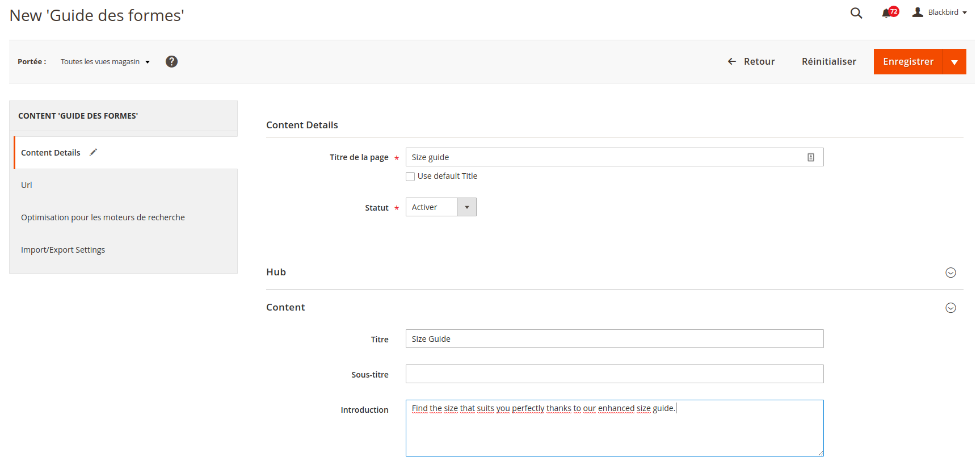This screenshot has height=465, width=980.
Task: Open the Statut dropdown
Action: click(x=441, y=207)
